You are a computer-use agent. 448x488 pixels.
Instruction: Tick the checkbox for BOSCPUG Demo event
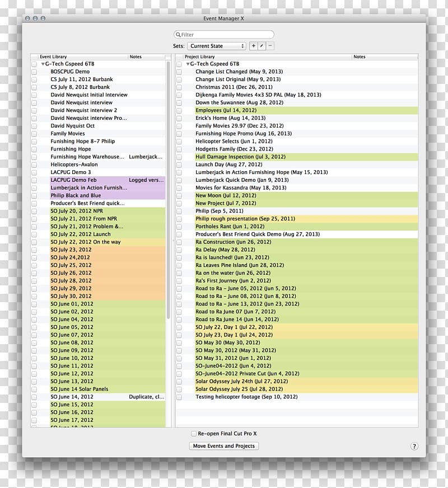(34, 72)
